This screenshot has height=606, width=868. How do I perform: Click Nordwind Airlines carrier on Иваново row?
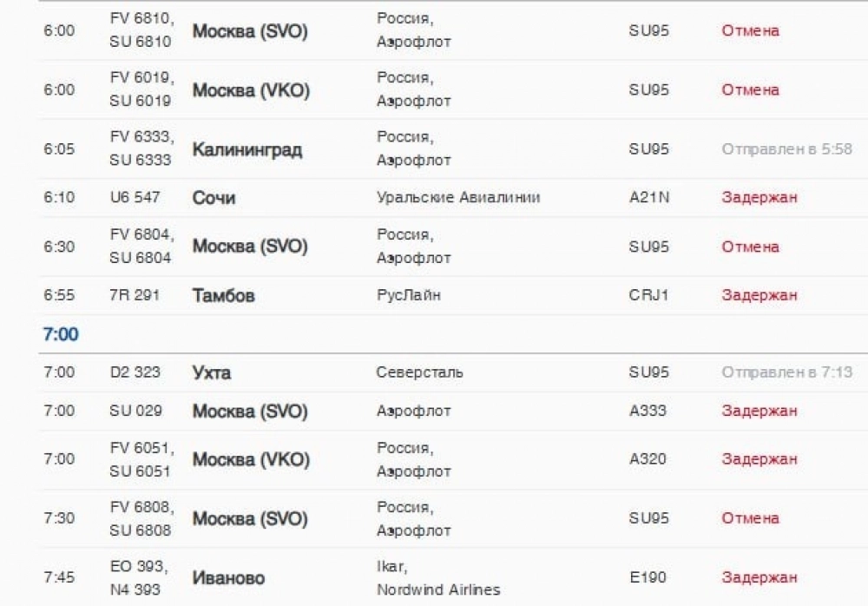click(x=438, y=590)
